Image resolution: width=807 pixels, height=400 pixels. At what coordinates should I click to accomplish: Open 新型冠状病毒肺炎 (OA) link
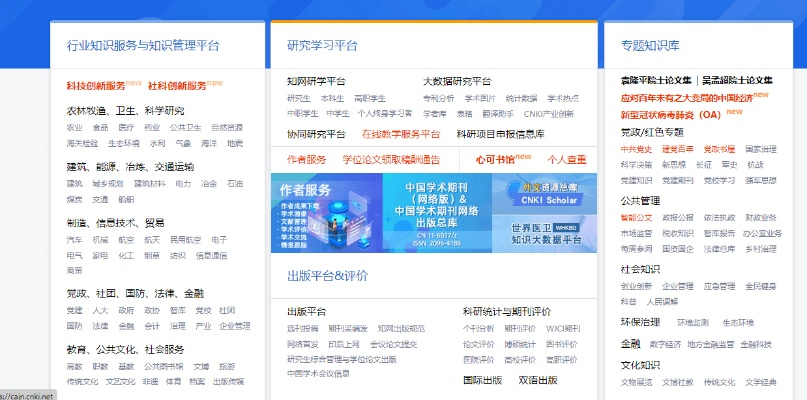pyautogui.click(x=671, y=115)
